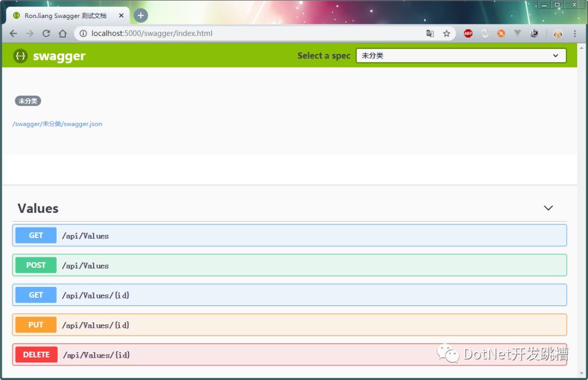Close the Ron.liang Swagger tab
Viewport: 588px width, 380px height.
(121, 15)
